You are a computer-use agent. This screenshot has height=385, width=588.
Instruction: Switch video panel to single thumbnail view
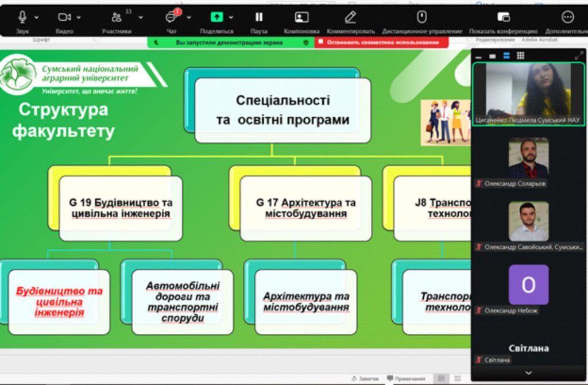(492, 56)
